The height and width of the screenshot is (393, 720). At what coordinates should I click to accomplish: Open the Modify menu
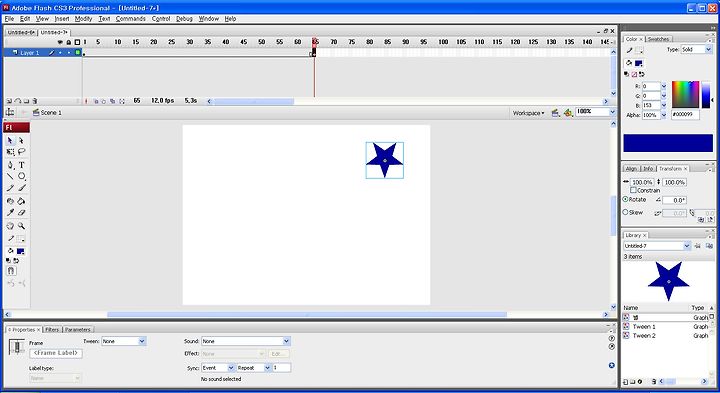[83, 19]
